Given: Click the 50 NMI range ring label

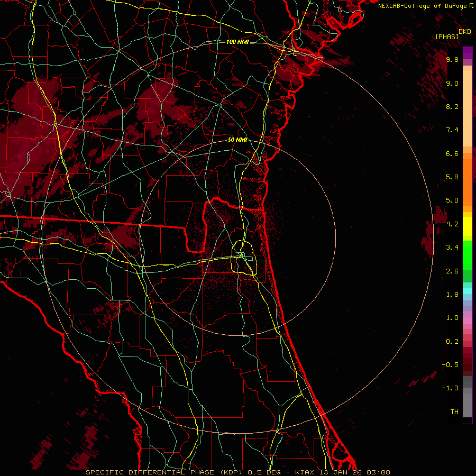Looking at the screenshot, I should [x=237, y=140].
